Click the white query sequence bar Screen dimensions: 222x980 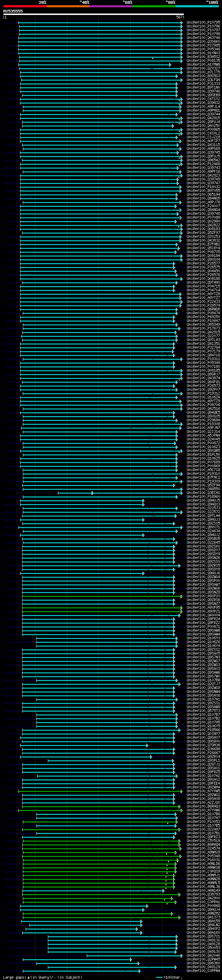click(x=93, y=15)
